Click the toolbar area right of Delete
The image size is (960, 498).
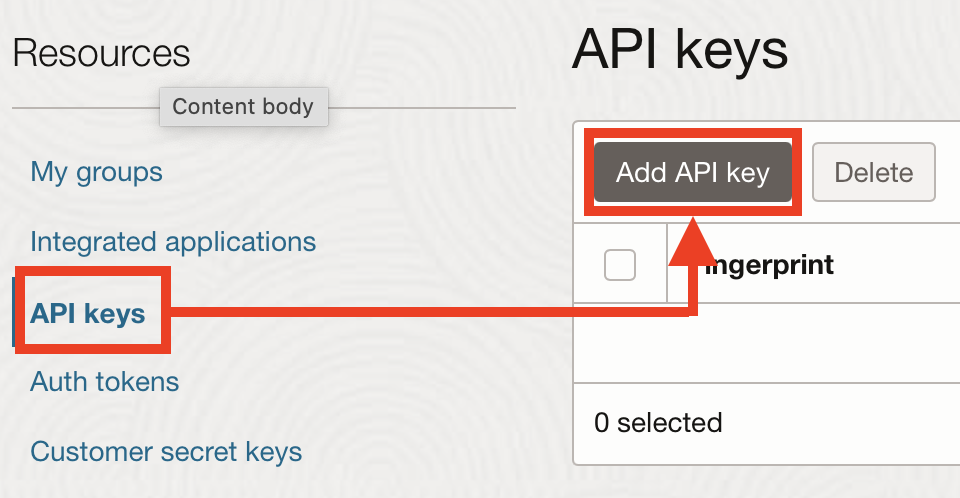[948, 172]
